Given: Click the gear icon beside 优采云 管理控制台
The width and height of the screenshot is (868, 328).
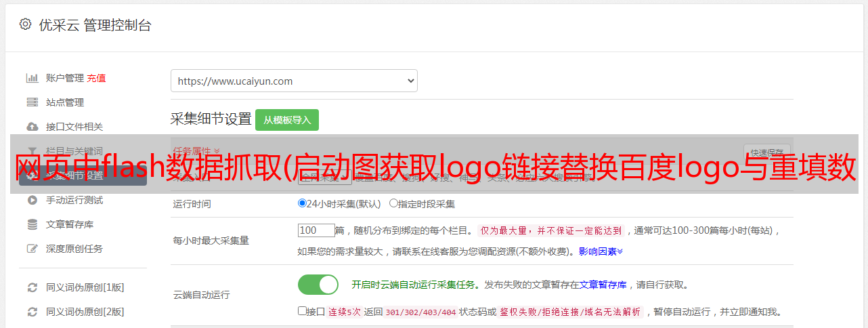Looking at the screenshot, I should 25,24.
